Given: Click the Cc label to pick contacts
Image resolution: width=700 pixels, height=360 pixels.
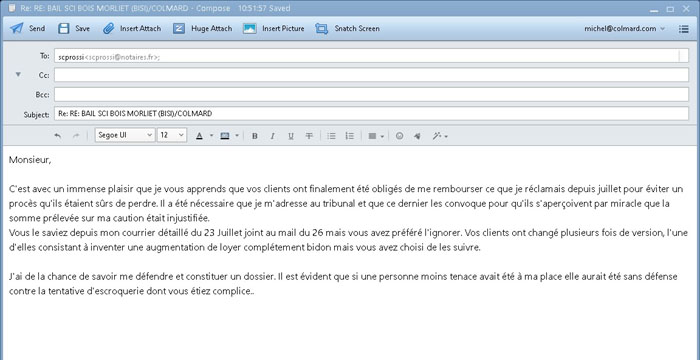Looking at the screenshot, I should click(44, 75).
